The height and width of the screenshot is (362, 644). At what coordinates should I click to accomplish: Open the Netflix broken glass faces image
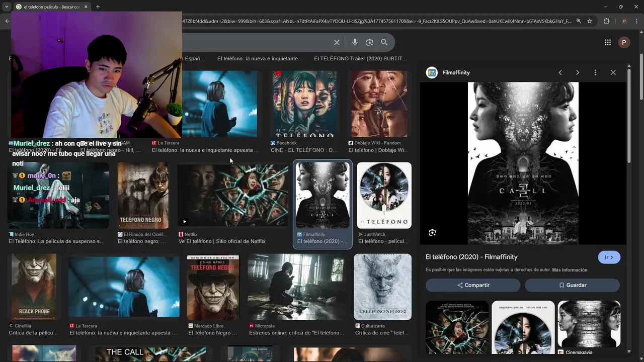pyautogui.click(x=233, y=196)
